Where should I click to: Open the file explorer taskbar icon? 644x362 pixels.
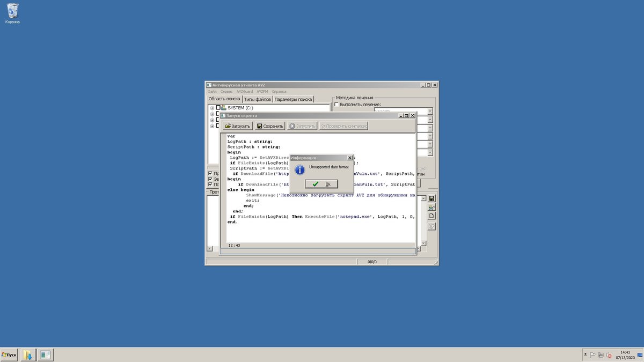point(28,355)
